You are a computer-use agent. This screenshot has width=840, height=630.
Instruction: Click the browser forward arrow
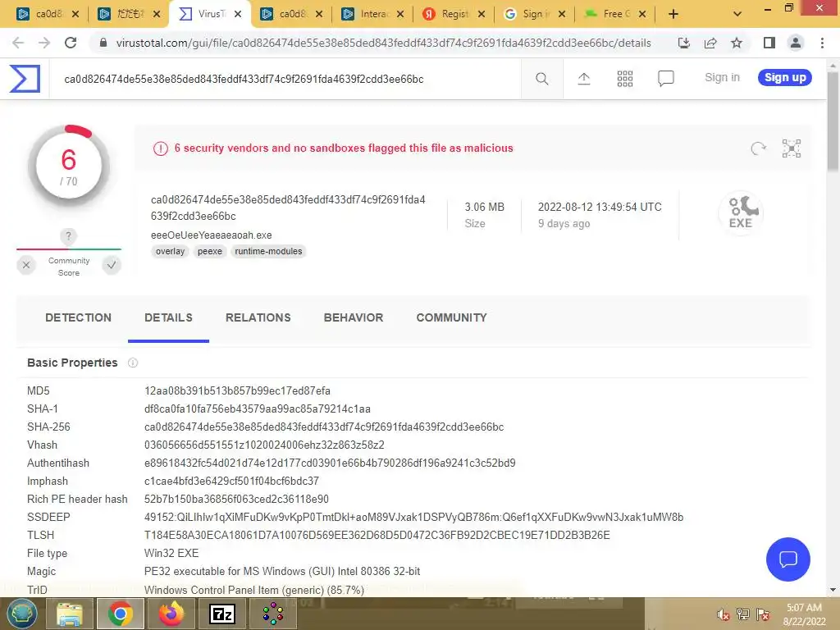44,43
